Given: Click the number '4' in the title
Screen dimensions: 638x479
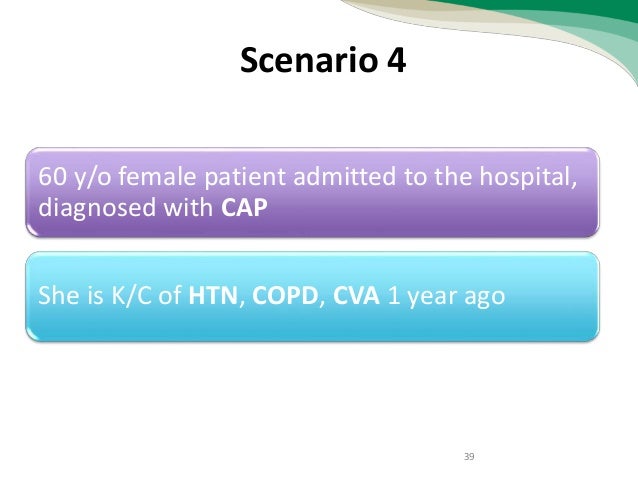Looking at the screenshot, I should tap(396, 60).
